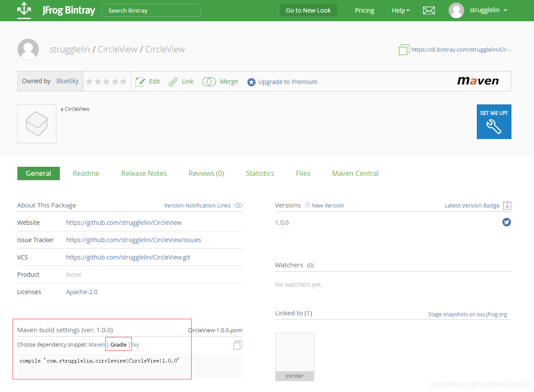Switch to the Statistics tab

260,173
